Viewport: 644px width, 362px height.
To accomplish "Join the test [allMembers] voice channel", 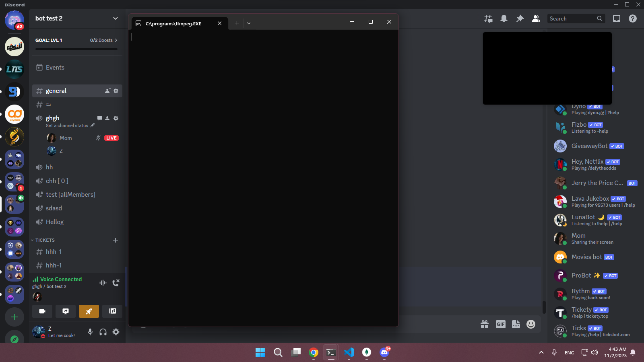I will [x=76, y=195].
